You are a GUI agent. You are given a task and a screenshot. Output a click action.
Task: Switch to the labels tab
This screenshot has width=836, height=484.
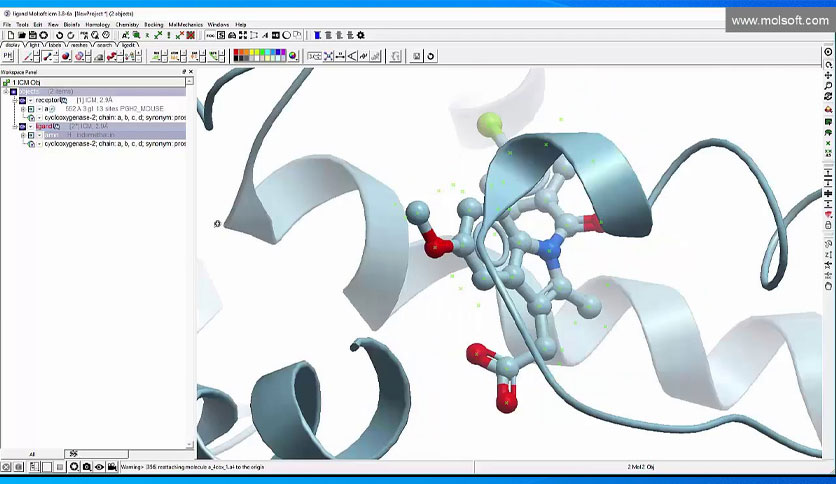click(55, 45)
